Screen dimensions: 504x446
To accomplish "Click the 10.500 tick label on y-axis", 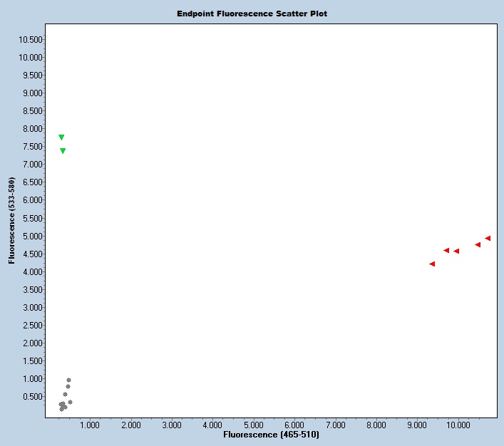I will pyautogui.click(x=31, y=39).
